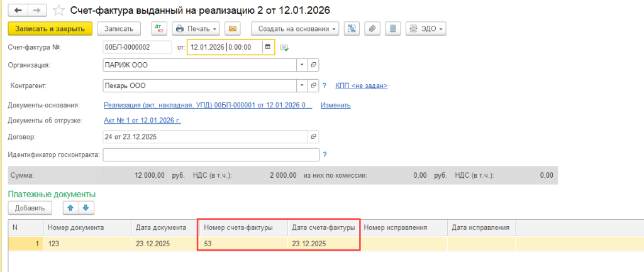The width and height of the screenshot is (644, 272).
Task: Click help question mark beside Контрагент
Action: [x=324, y=85]
